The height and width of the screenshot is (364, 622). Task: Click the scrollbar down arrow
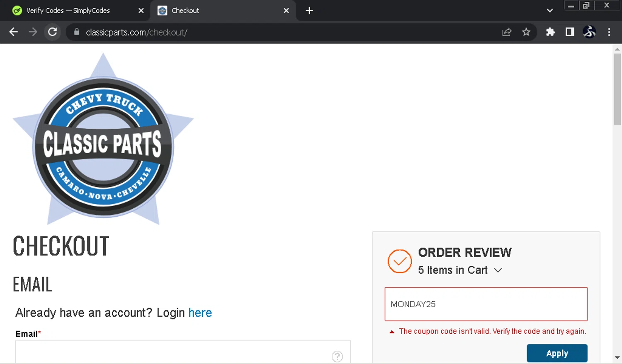coord(617,357)
